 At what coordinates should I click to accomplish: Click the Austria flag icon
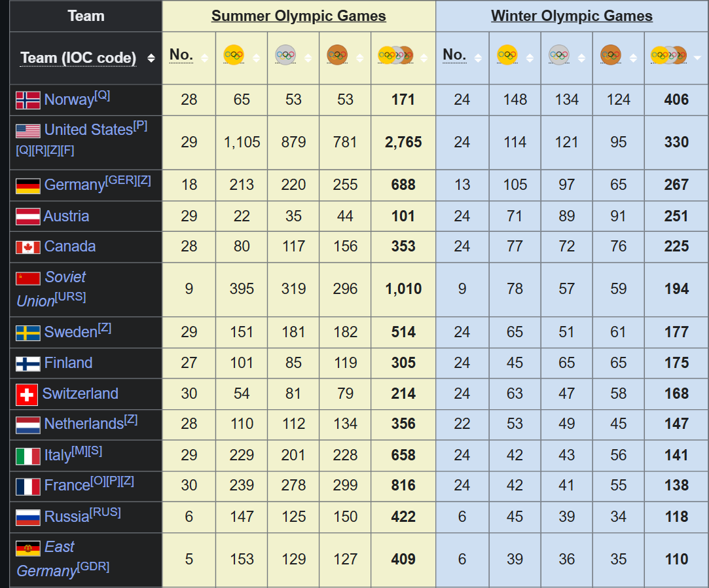click(x=28, y=217)
